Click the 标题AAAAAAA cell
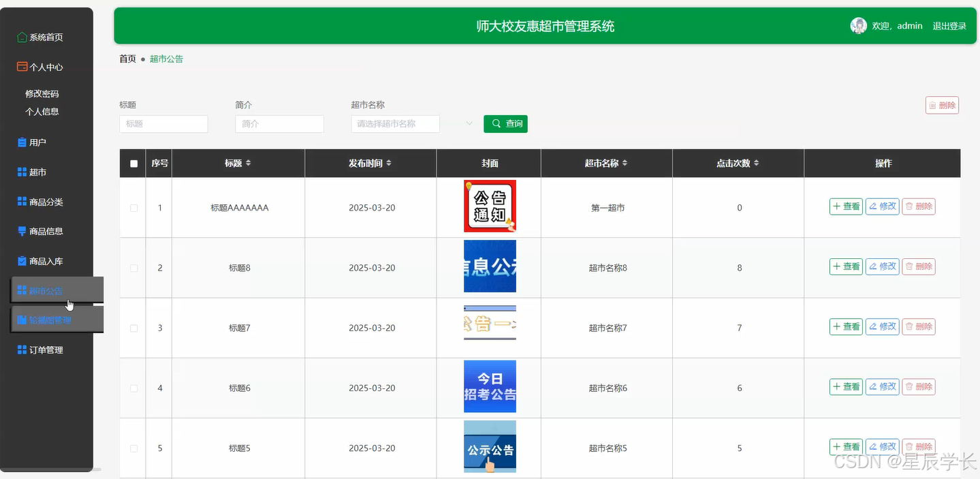This screenshot has width=980, height=479. (x=239, y=208)
